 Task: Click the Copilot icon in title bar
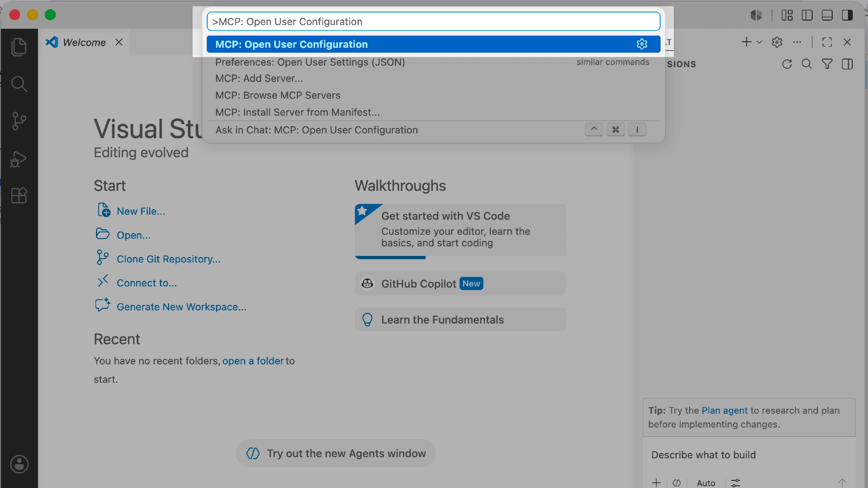[x=756, y=15]
